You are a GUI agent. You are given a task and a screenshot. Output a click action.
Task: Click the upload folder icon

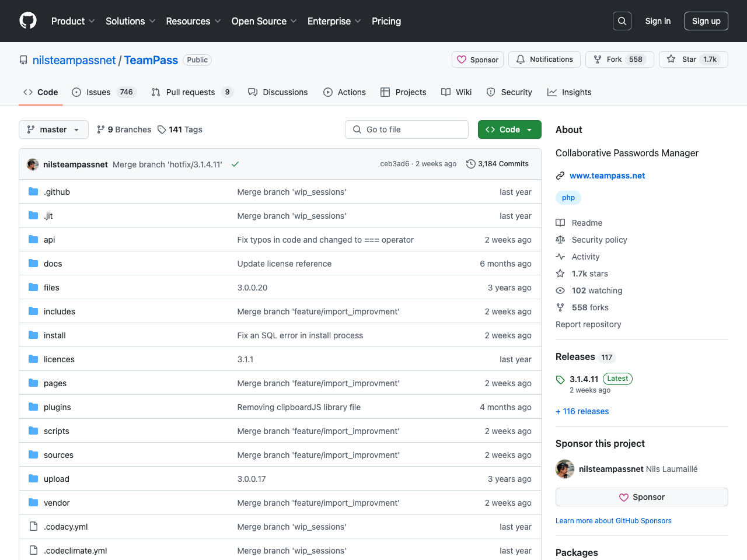[x=33, y=478]
